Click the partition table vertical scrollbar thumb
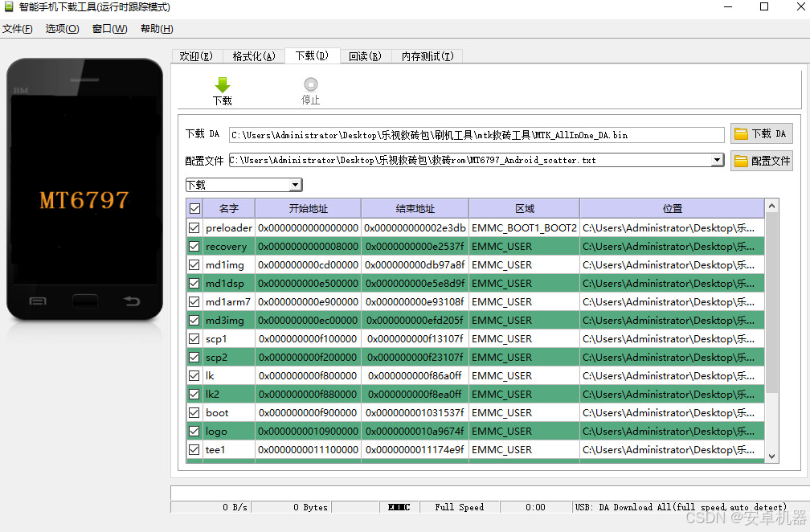 click(771, 303)
